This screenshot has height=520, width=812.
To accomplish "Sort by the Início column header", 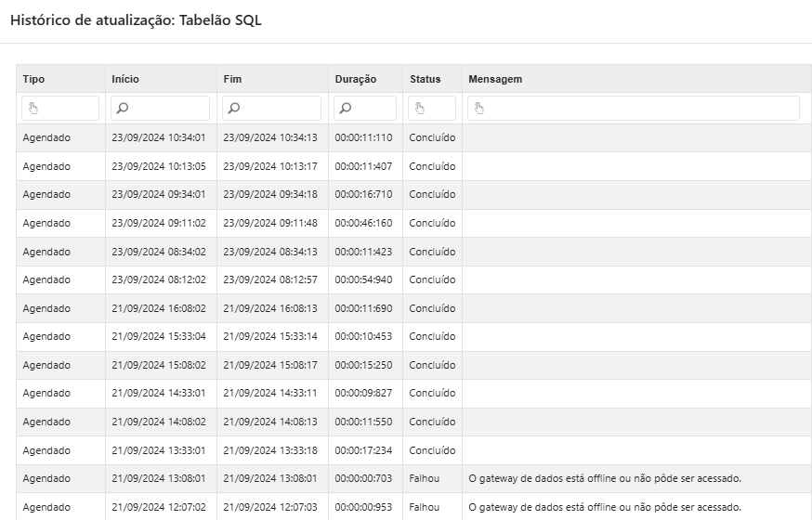I will (x=125, y=79).
